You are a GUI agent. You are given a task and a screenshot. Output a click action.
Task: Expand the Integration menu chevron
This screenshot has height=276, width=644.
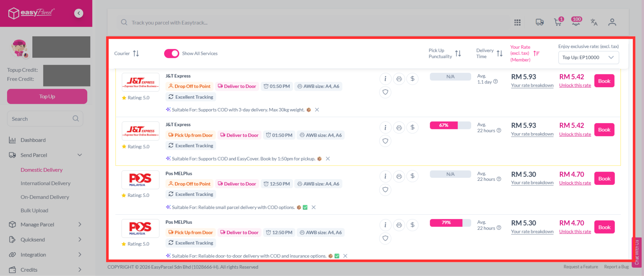pyautogui.click(x=80, y=255)
